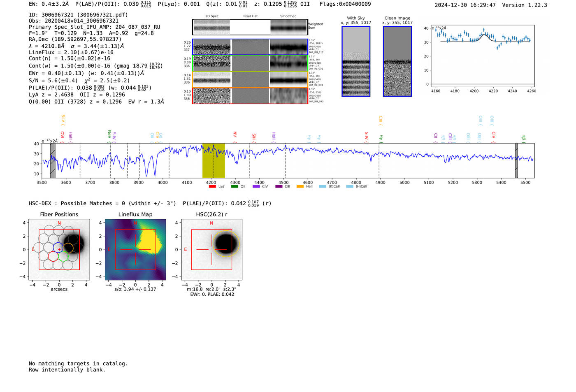Click the (K)CaII legend swatch
Image resolution: width=576 pixels, height=392 pixels.
323,186
